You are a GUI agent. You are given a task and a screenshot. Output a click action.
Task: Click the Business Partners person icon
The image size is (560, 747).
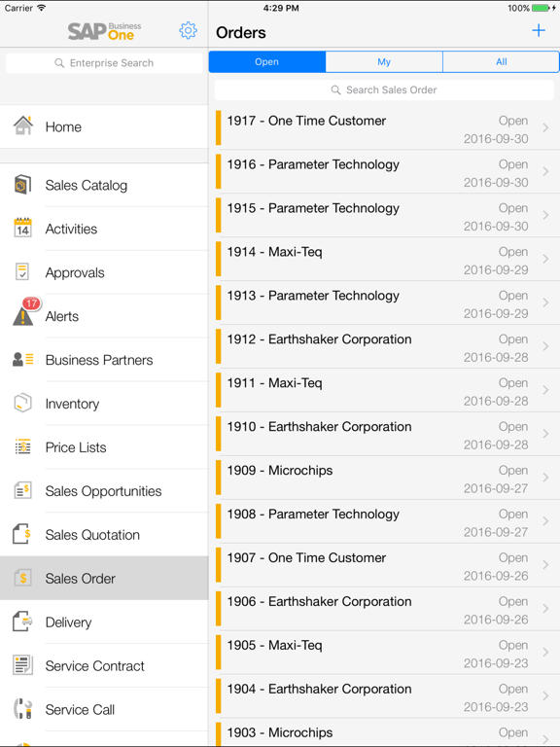click(x=23, y=359)
